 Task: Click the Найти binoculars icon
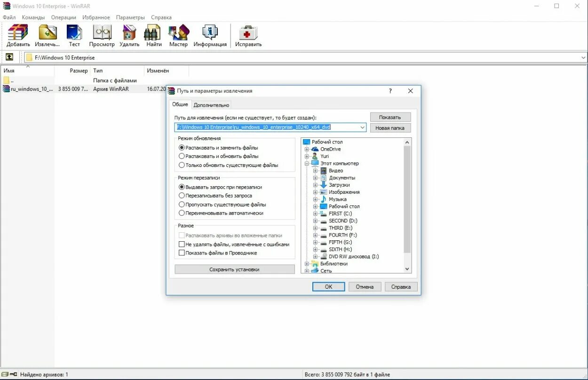coord(153,32)
